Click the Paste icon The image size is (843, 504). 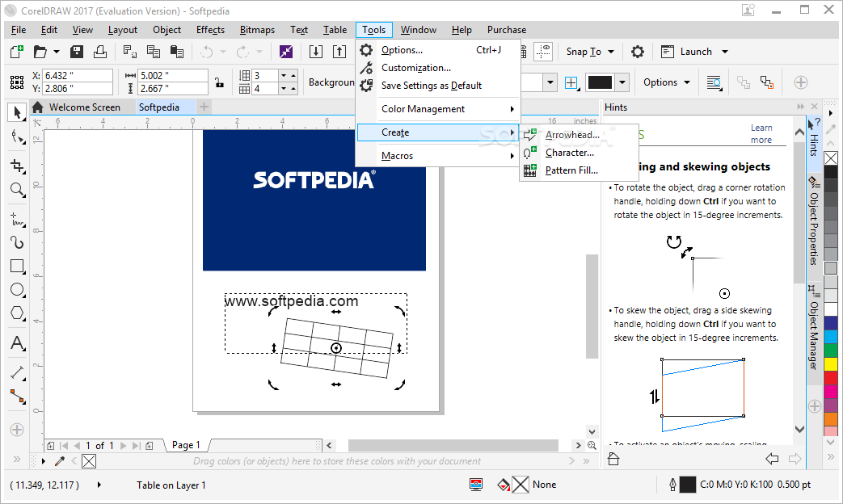(177, 52)
